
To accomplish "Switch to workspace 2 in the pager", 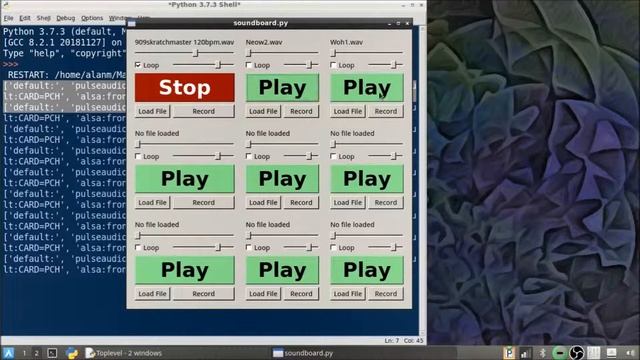I will coord(36,353).
